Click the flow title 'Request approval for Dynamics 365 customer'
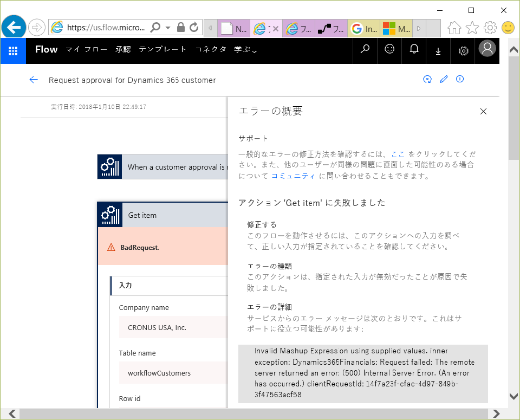 (x=132, y=80)
